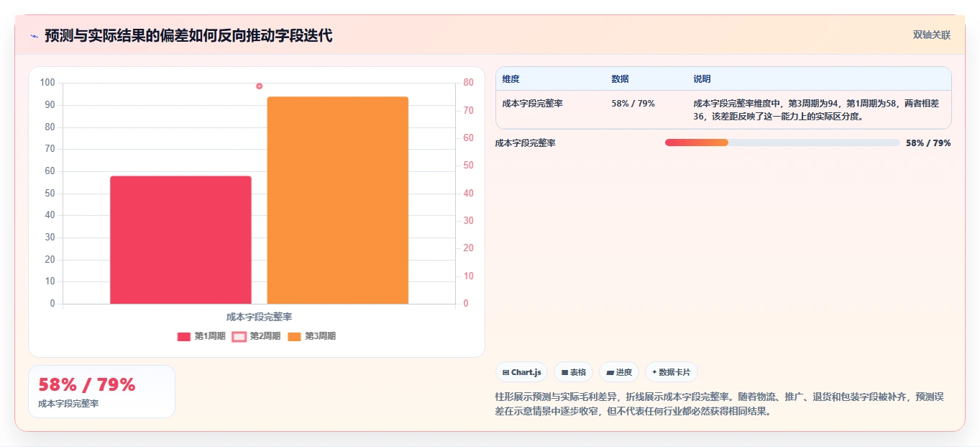Click the red 第1周期 bar in chart
The height and width of the screenshot is (447, 980).
point(180,240)
